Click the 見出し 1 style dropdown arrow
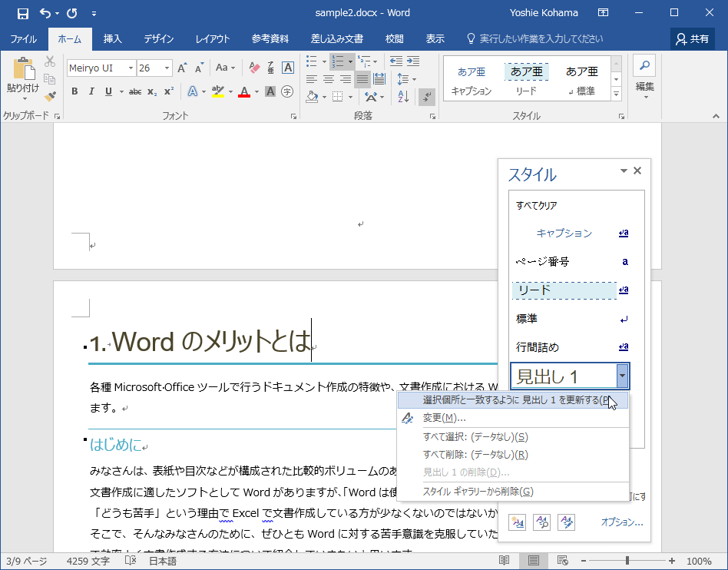This screenshot has height=570, width=728. (x=622, y=376)
